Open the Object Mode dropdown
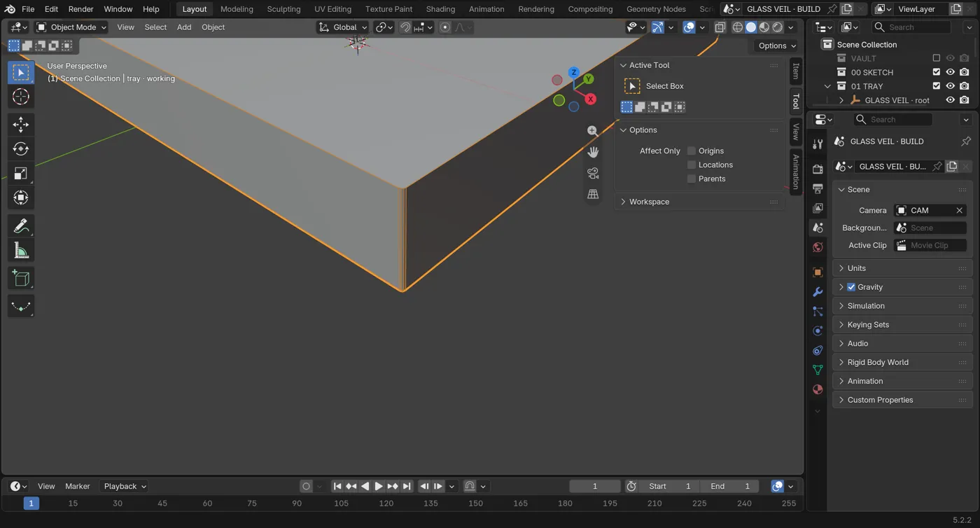 71,27
